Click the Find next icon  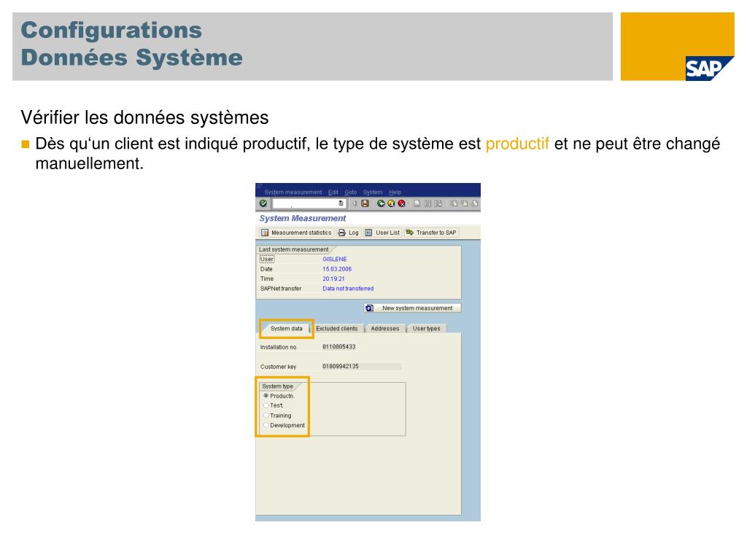(x=438, y=203)
